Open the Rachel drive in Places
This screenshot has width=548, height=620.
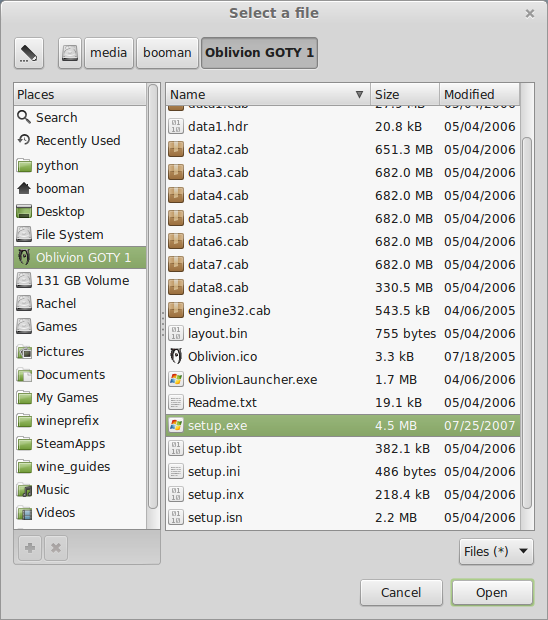pos(80,303)
